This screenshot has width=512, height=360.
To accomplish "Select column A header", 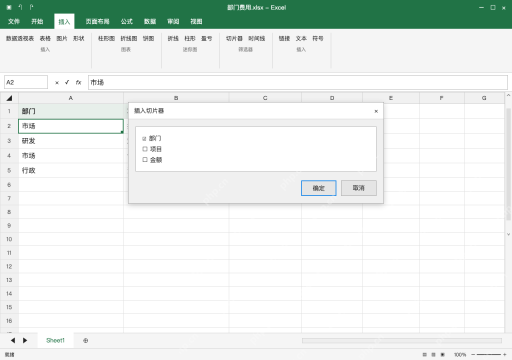I will [x=71, y=98].
